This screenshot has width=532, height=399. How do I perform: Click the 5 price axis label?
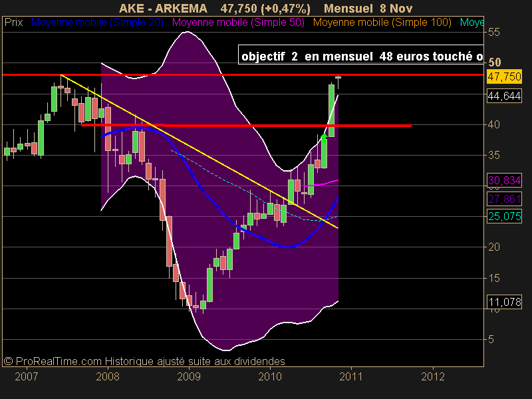click(x=491, y=339)
